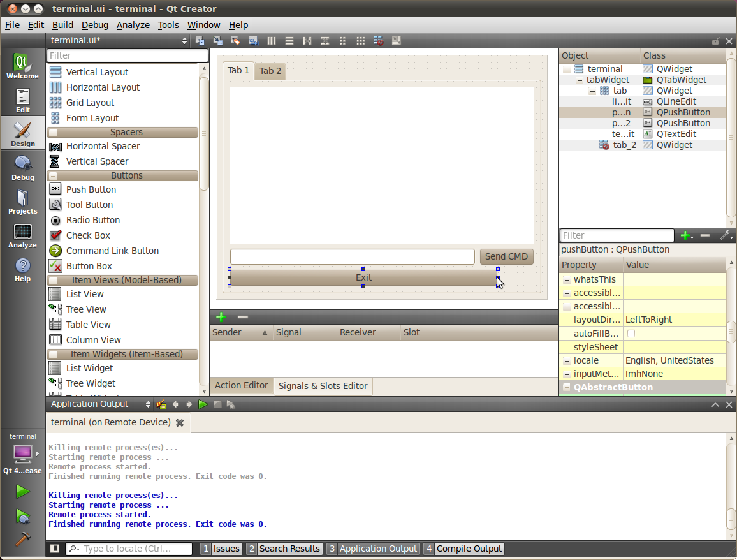Collapse tabWidget node in Object Inspector
Image resolution: width=737 pixels, height=560 pixels.
coord(580,80)
